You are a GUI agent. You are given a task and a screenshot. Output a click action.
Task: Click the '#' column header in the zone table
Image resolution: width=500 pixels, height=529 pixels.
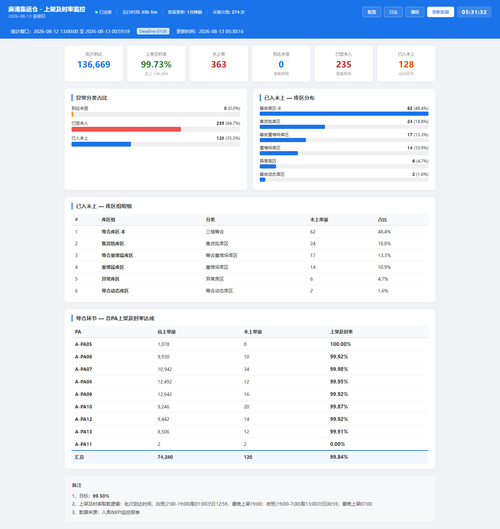(x=76, y=220)
